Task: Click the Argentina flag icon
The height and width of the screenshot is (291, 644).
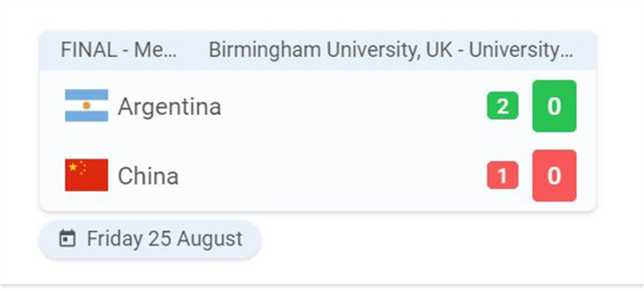Action: (x=87, y=106)
